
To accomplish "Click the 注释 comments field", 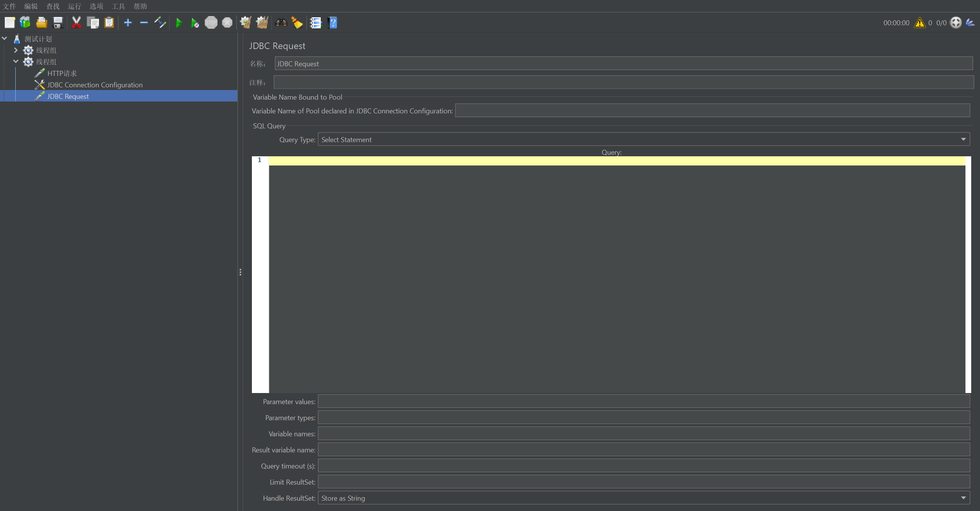I will tap(624, 82).
